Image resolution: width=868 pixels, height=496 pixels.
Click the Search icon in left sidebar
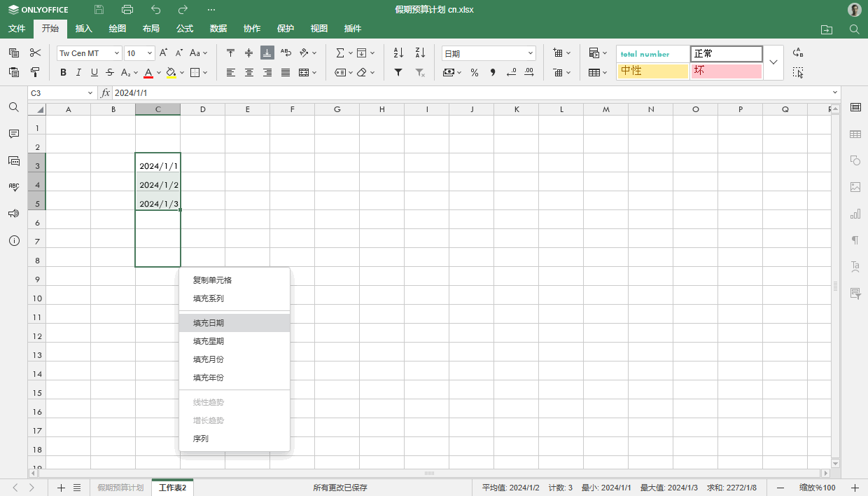[13, 107]
